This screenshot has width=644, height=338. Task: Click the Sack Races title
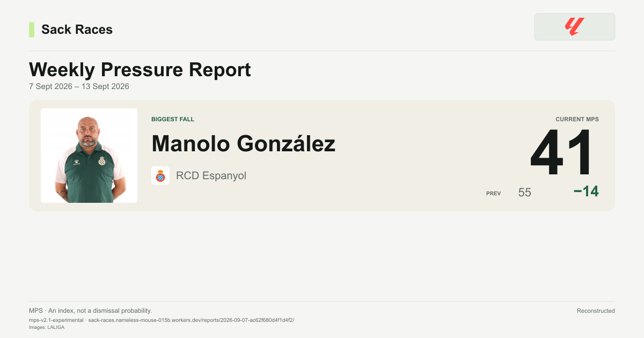point(77,30)
